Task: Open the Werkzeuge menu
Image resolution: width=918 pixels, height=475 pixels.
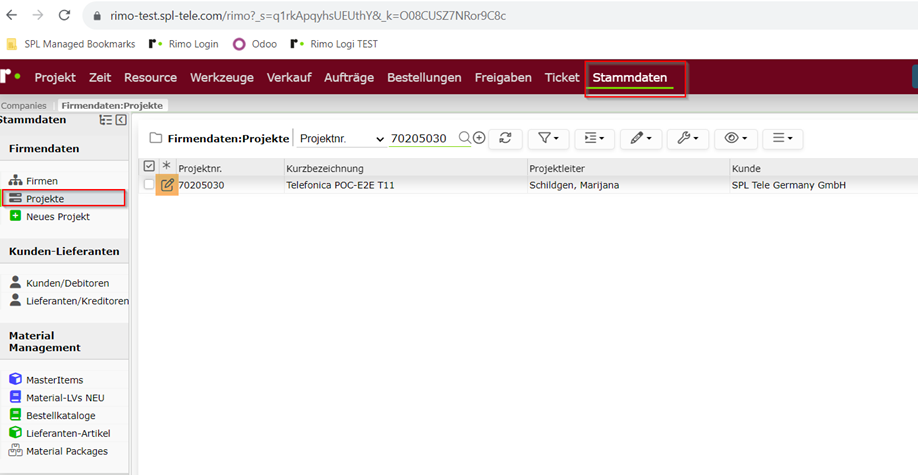Action: pyautogui.click(x=222, y=77)
